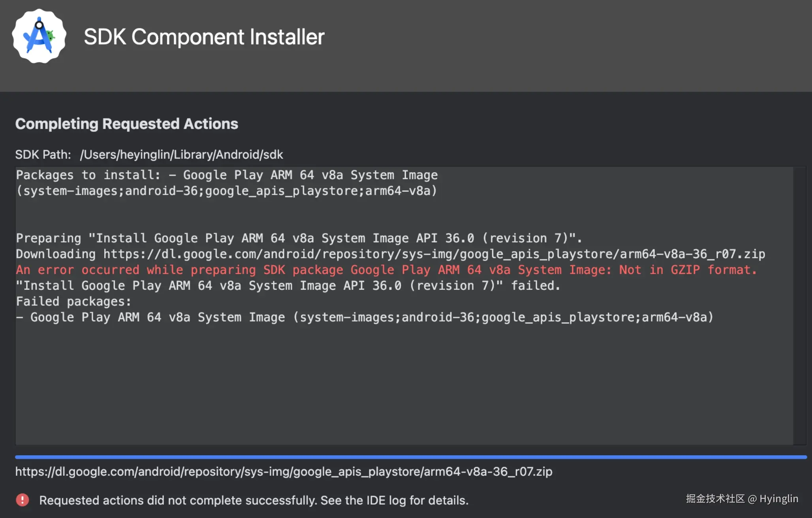Click the Downloading URL line in log
The width and height of the screenshot is (812, 518).
(x=390, y=254)
